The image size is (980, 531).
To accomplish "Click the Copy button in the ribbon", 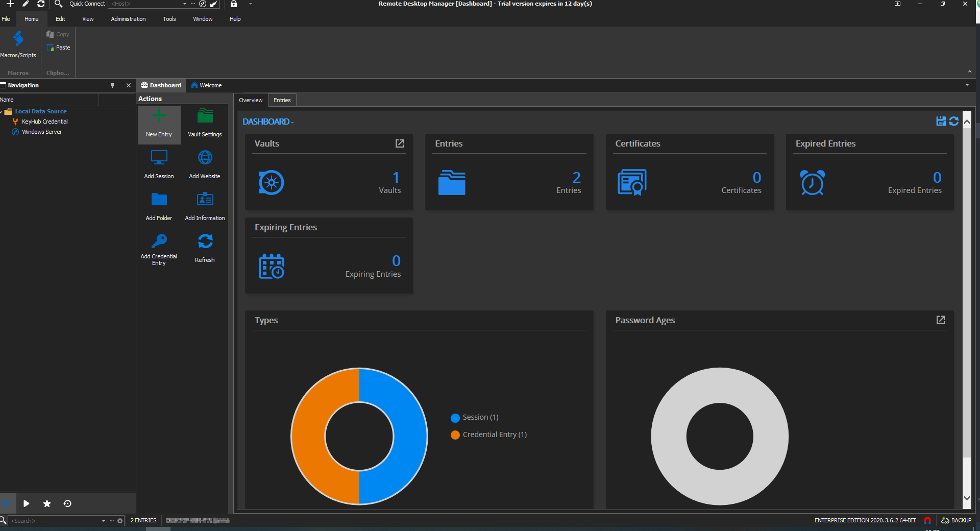I will (58, 34).
